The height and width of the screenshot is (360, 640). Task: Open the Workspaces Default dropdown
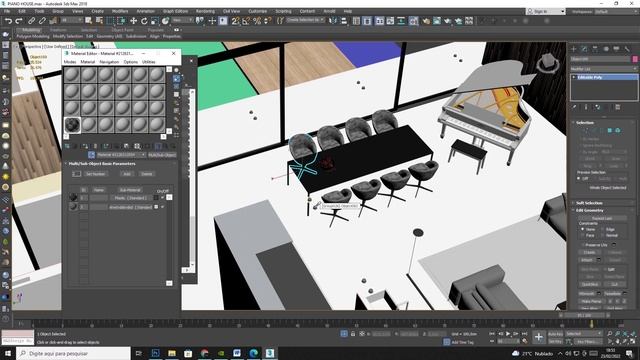click(x=617, y=11)
